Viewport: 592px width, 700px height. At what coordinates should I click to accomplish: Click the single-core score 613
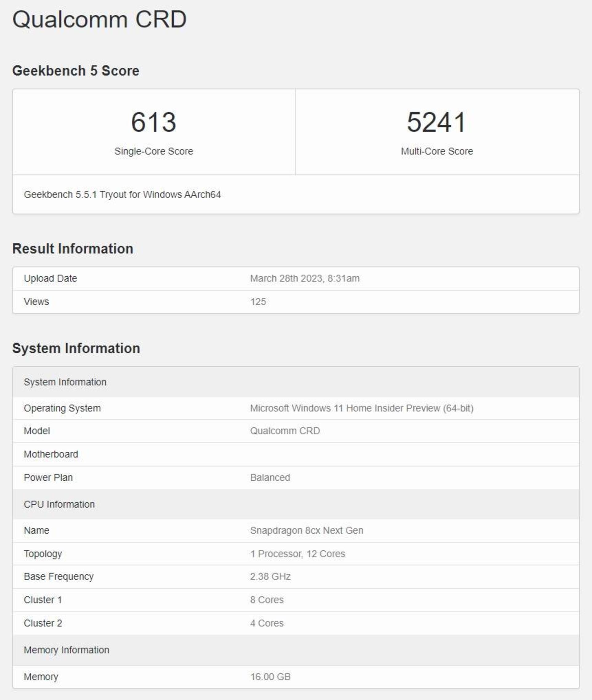154,122
